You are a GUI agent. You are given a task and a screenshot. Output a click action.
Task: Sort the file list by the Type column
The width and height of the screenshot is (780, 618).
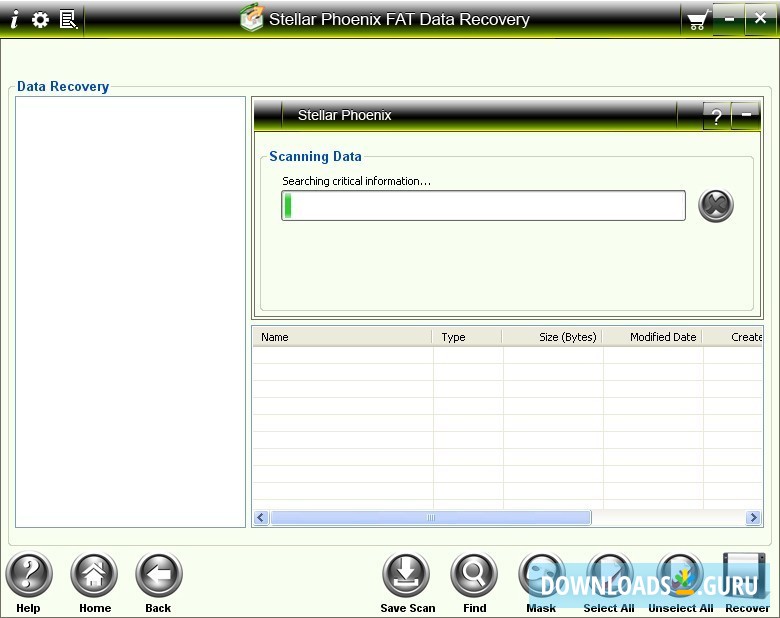468,337
